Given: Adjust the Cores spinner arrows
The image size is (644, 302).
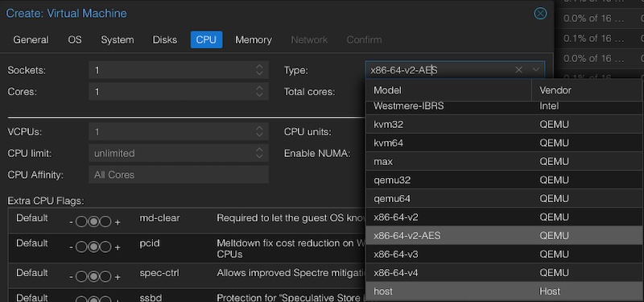Looking at the screenshot, I should point(259,92).
